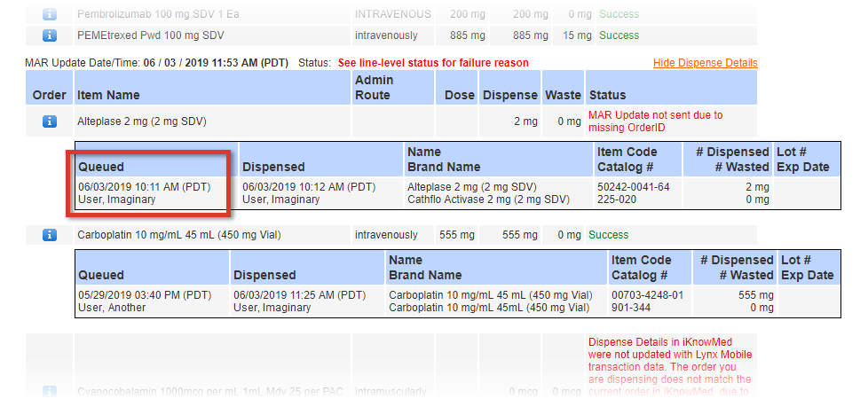Open info icon beside PEMEtrexed Pwd row

point(50,35)
